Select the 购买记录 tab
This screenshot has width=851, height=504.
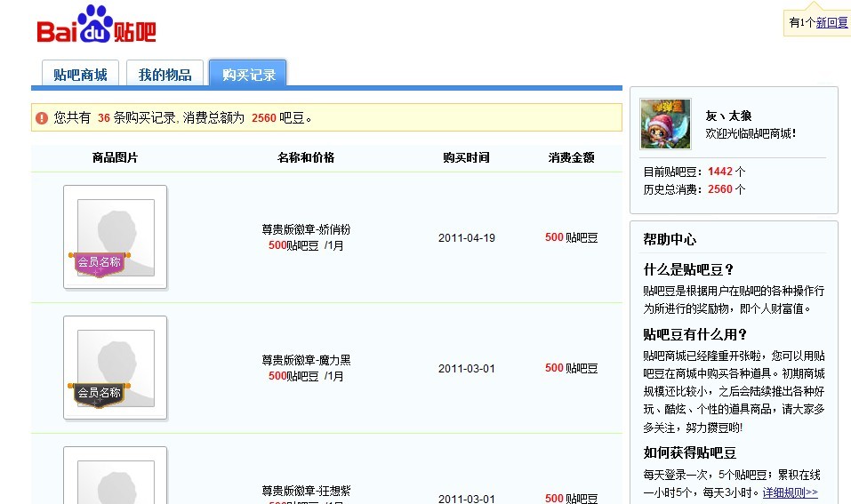(x=248, y=74)
